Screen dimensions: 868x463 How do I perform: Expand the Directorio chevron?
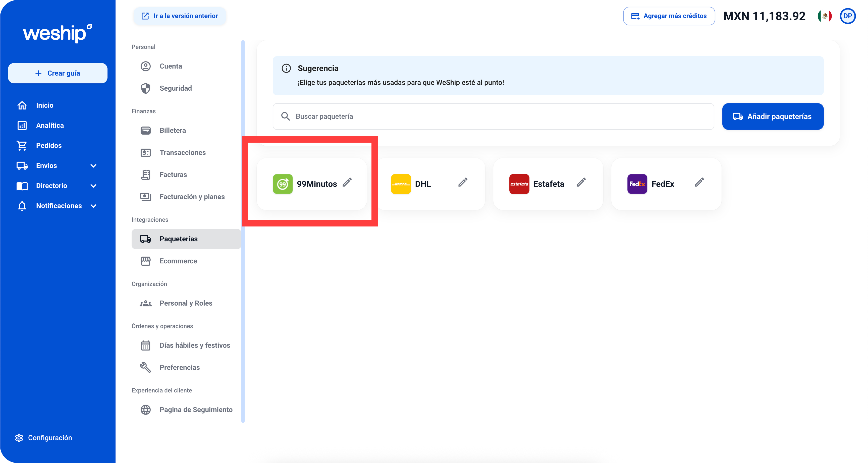[93, 186]
